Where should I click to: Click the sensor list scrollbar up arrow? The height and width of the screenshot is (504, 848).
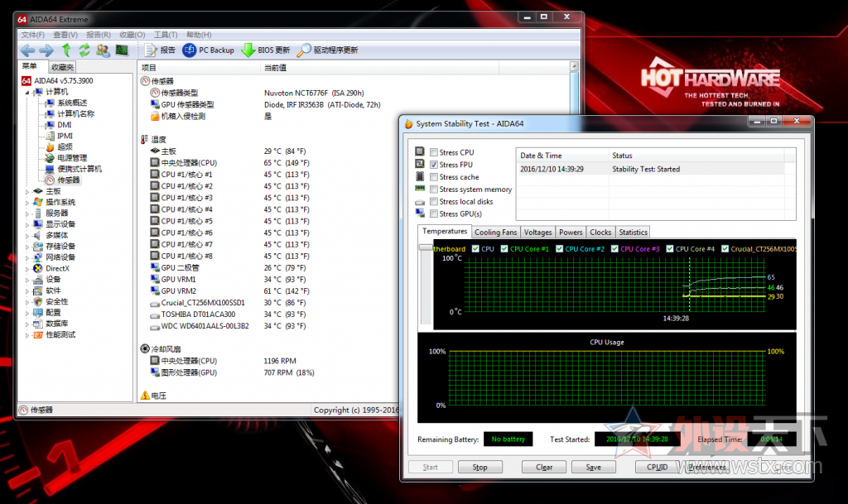coord(575,67)
